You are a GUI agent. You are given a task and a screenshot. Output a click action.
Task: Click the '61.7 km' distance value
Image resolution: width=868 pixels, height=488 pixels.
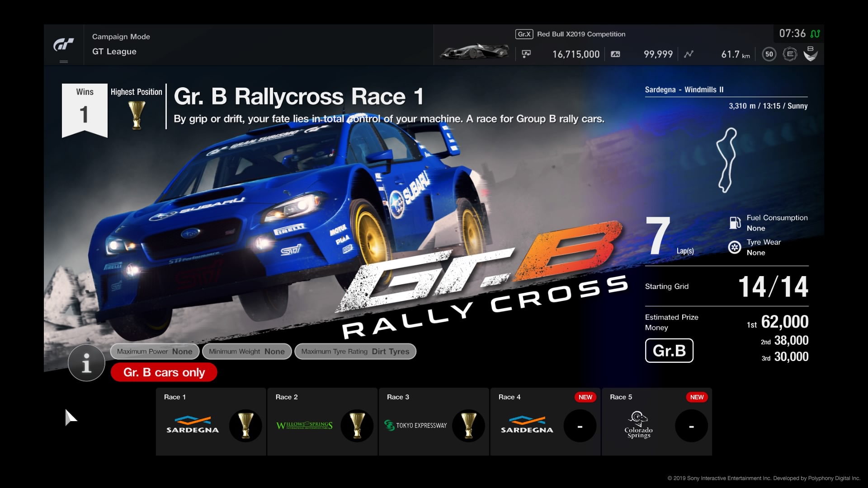(x=736, y=54)
